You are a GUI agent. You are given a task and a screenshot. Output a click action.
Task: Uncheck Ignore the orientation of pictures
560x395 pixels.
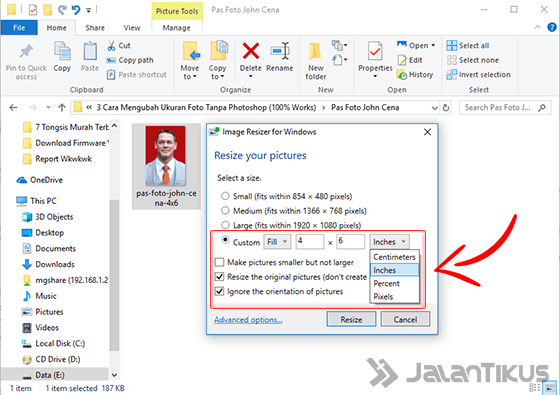(x=219, y=291)
